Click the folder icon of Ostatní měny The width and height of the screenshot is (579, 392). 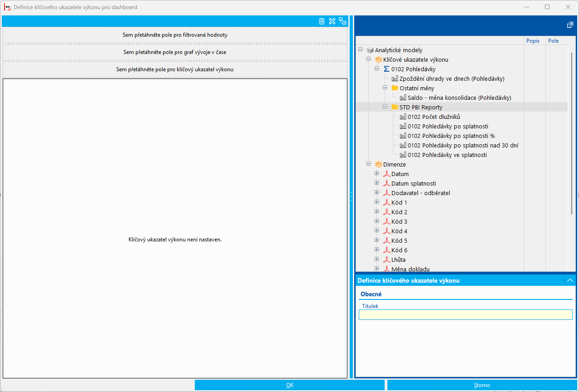(x=395, y=88)
